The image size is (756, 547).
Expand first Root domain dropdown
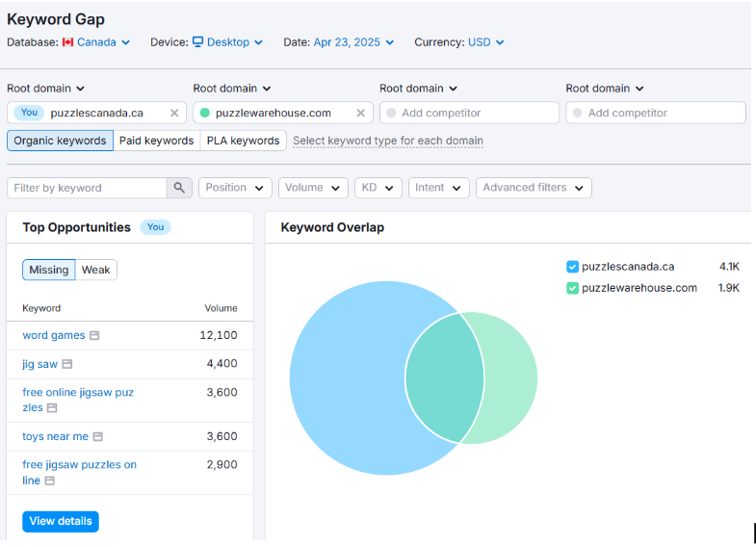tap(45, 89)
